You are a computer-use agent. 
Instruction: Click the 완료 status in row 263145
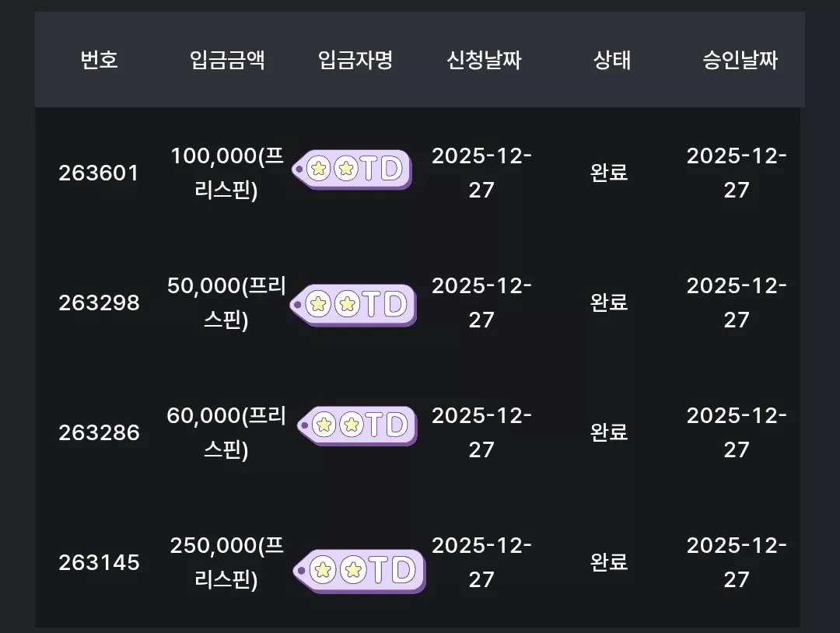click(609, 563)
